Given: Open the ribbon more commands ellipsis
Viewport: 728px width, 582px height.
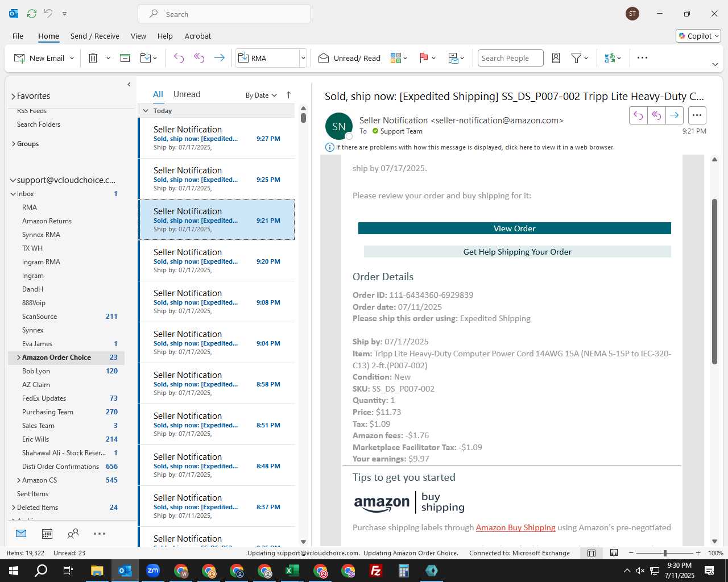Looking at the screenshot, I should (642, 58).
